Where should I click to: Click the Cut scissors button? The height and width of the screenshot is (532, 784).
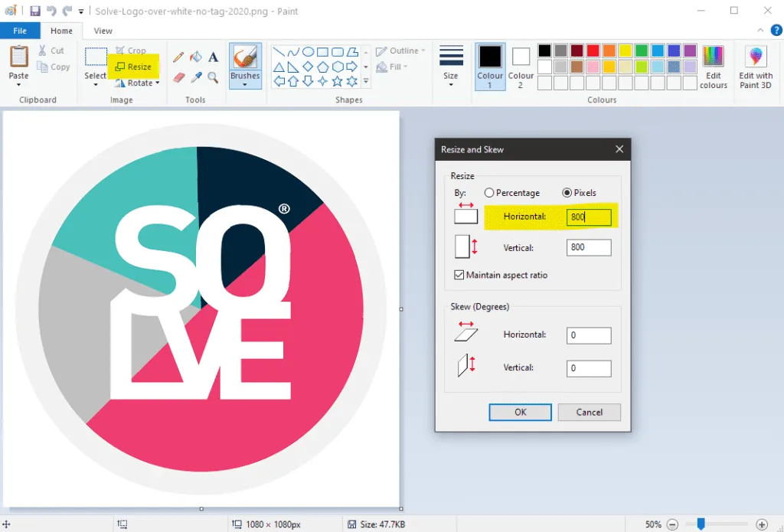tap(51, 51)
